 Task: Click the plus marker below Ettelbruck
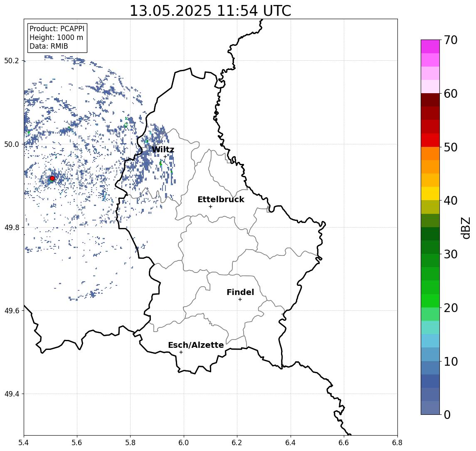210,207
